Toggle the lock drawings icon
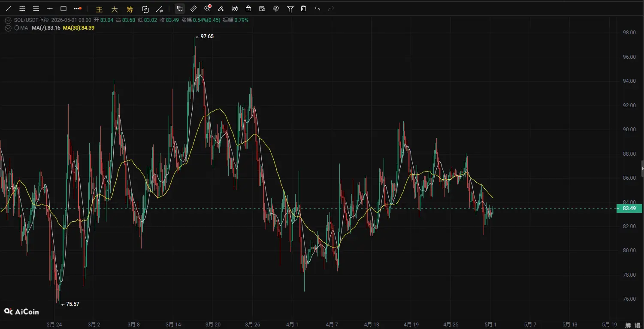Image resolution: width=644 pixels, height=329 pixels. 248,9
